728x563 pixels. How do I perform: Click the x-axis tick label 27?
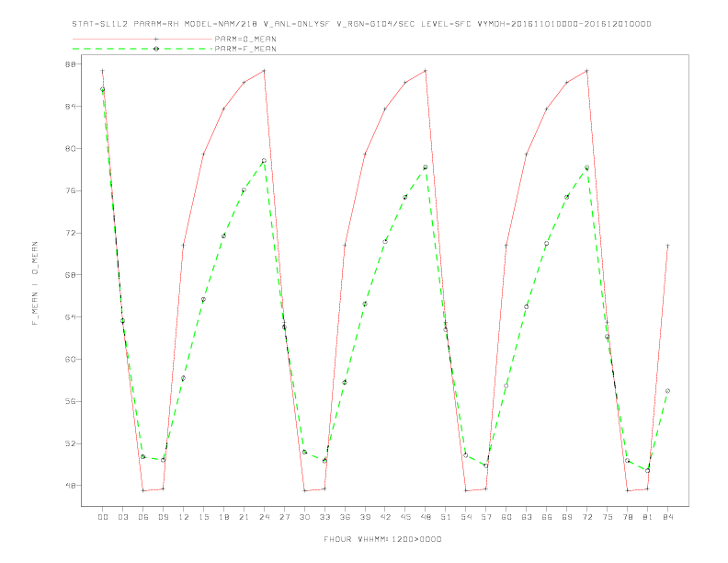tap(284, 517)
